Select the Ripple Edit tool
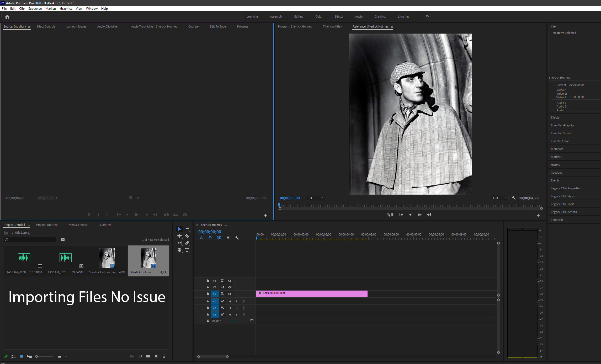 (179, 236)
